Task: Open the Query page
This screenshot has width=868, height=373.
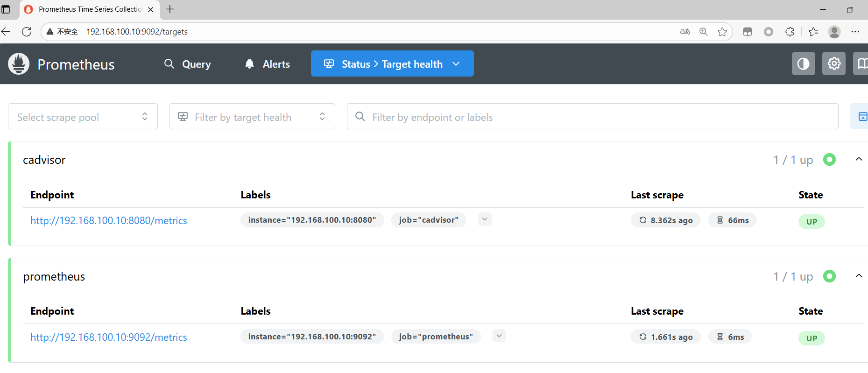Action: pos(188,64)
